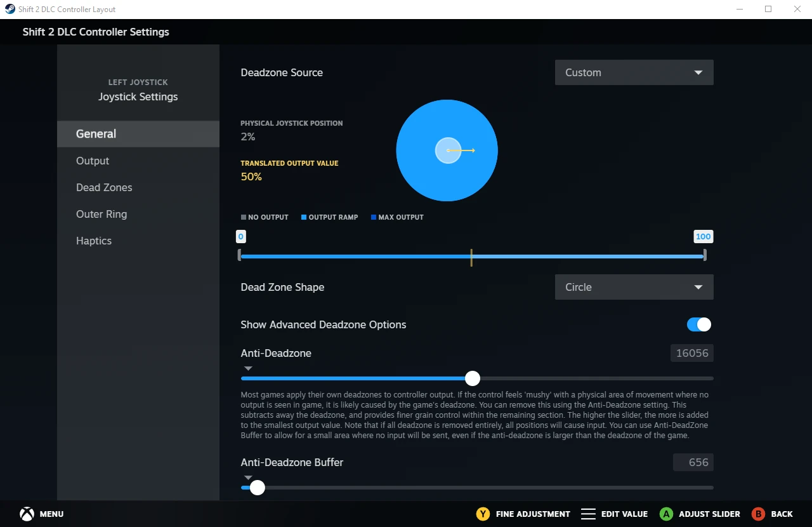
Task: Click the 0 label above range slider
Action: (x=240, y=236)
